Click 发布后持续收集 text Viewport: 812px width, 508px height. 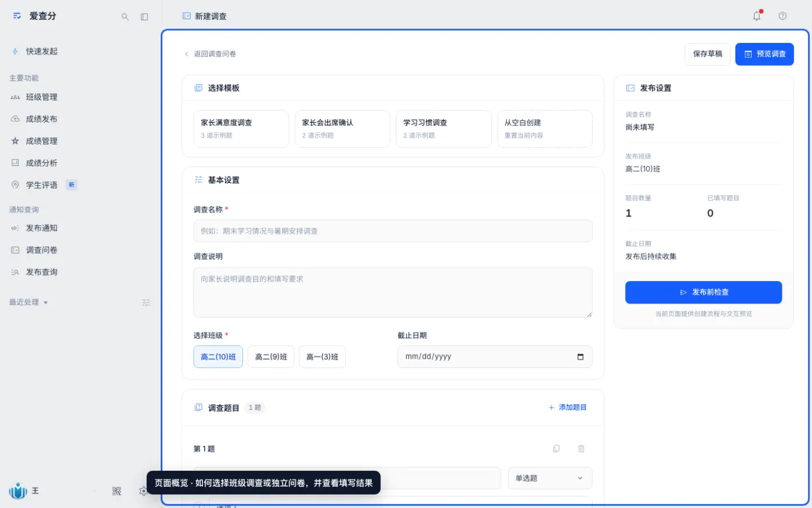[651, 256]
